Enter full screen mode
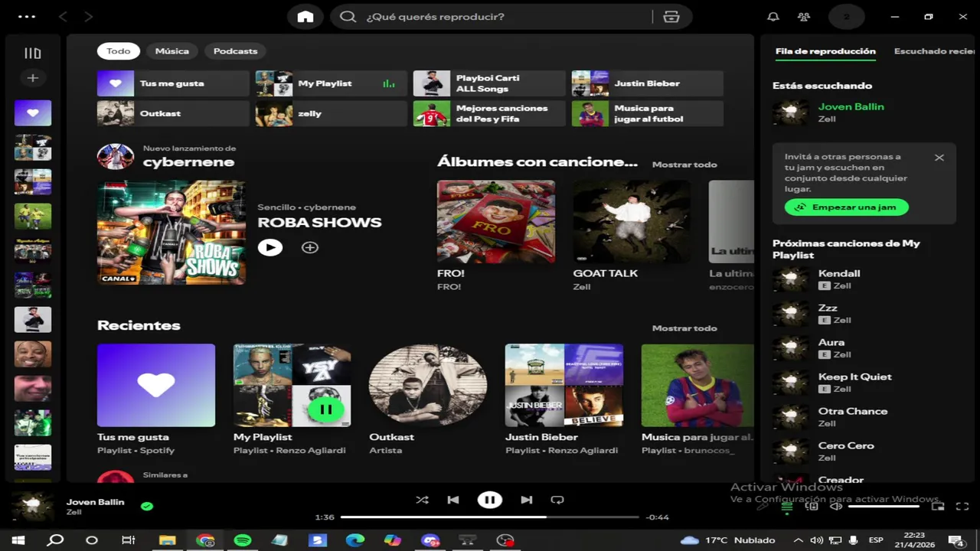 tap(962, 506)
